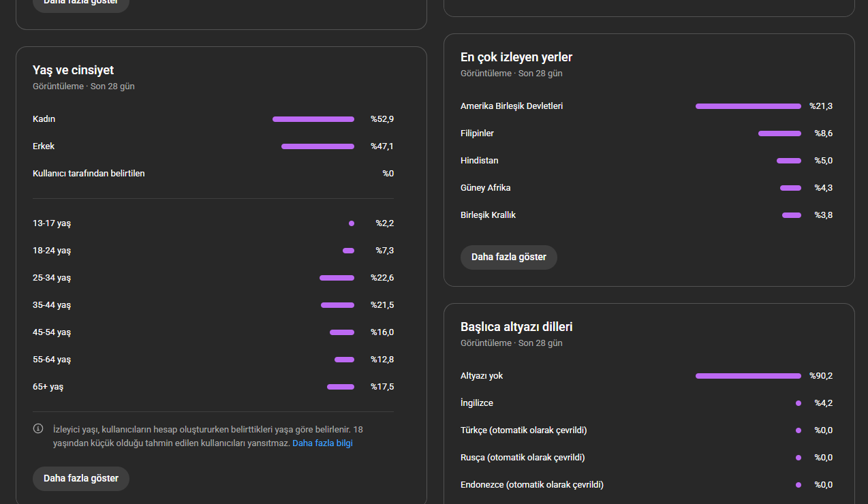Click the İngilizce dot indicator
868x504 pixels.
(x=799, y=403)
